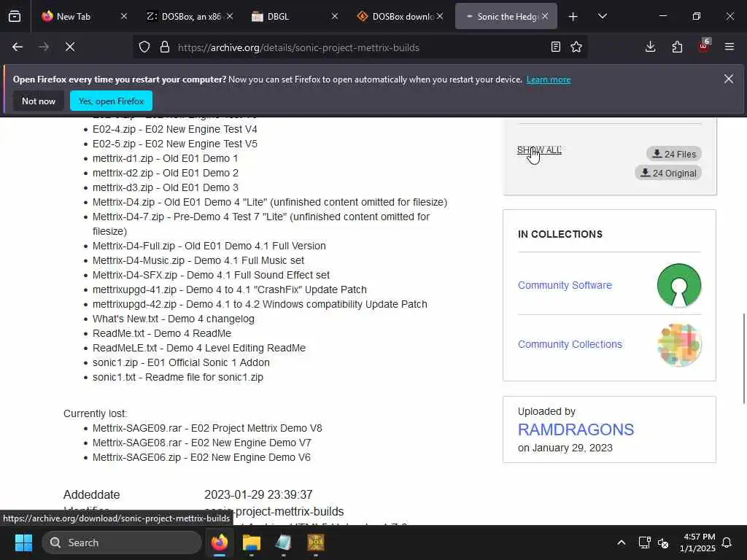Viewport: 747px width, 560px height.
Task: Click Not now button
Action: coord(39,101)
